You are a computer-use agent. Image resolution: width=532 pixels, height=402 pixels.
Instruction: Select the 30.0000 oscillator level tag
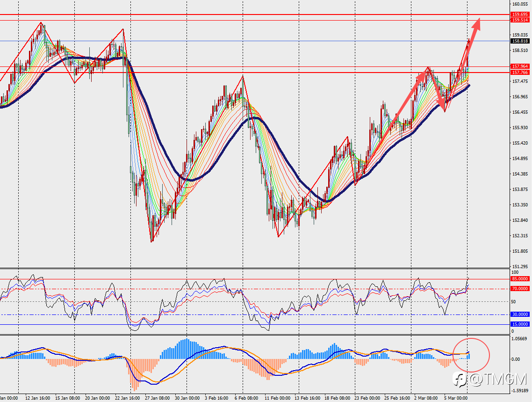520,314
